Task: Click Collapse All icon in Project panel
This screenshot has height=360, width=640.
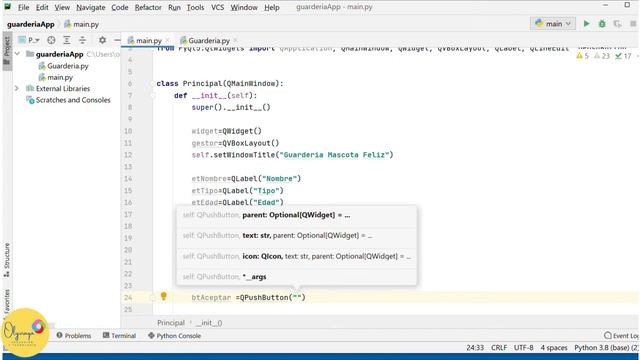Action: pyautogui.click(x=82, y=40)
